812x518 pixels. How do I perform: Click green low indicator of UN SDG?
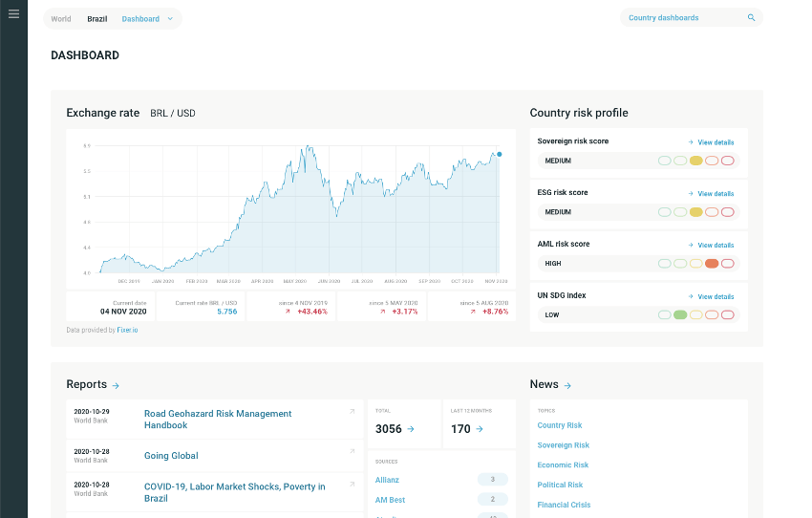coord(680,314)
